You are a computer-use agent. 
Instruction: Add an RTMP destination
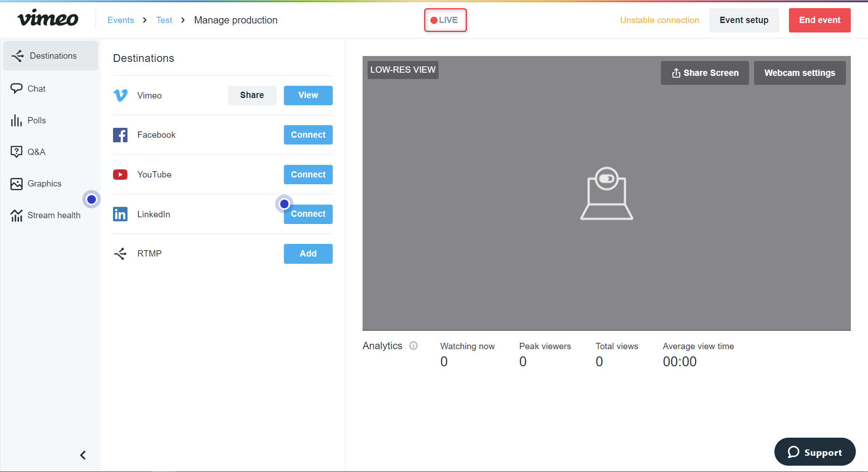coord(308,254)
